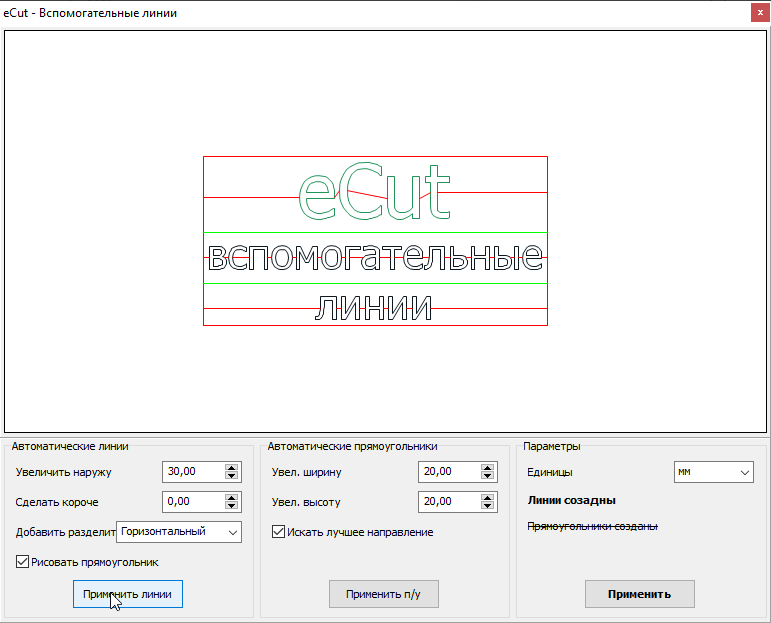Click the Автоматические линии group title

(x=70, y=446)
